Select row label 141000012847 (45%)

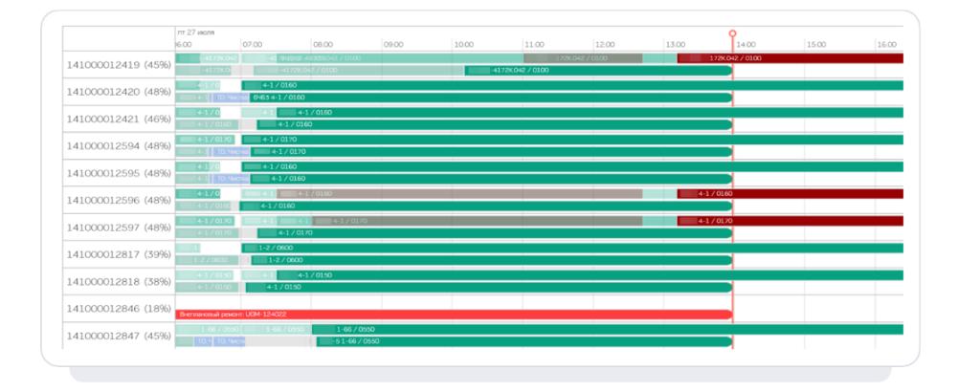(119, 336)
